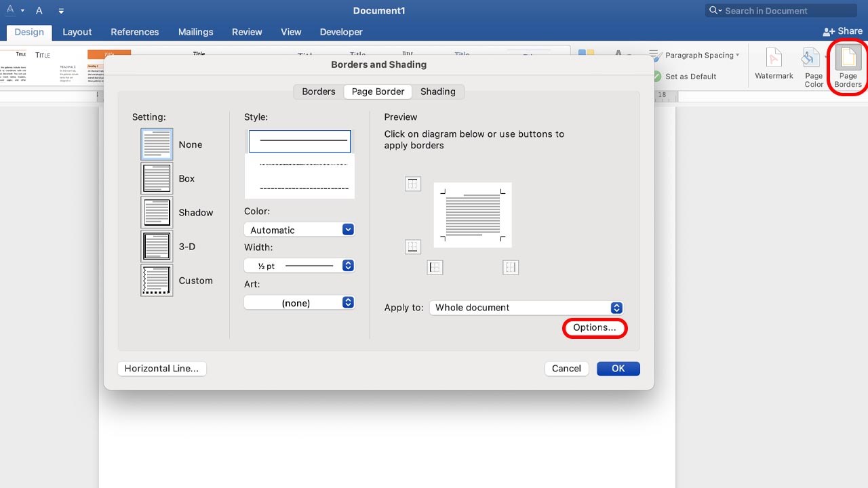Image resolution: width=868 pixels, height=488 pixels.
Task: Choose the dashed line border style
Action: pos(303,188)
